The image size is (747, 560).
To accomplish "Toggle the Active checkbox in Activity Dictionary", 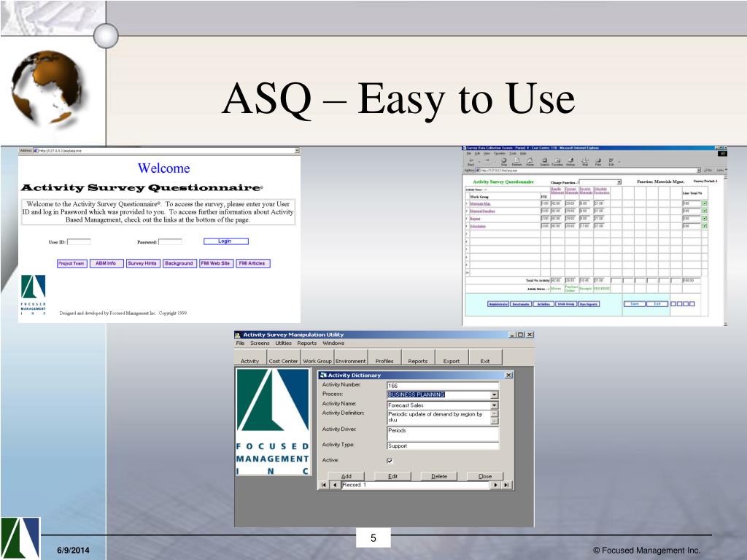I will pyautogui.click(x=390, y=461).
